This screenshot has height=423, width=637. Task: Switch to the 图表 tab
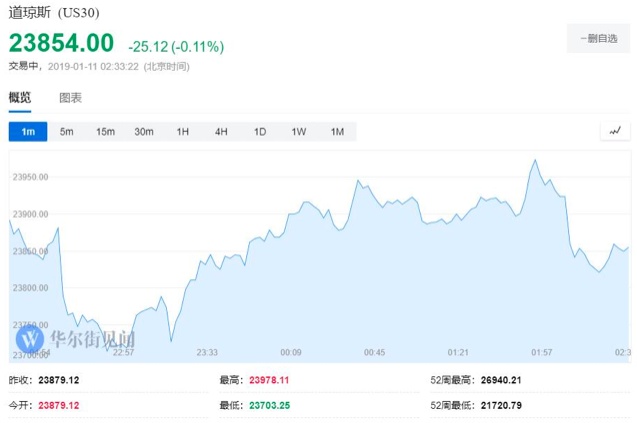tap(70, 98)
